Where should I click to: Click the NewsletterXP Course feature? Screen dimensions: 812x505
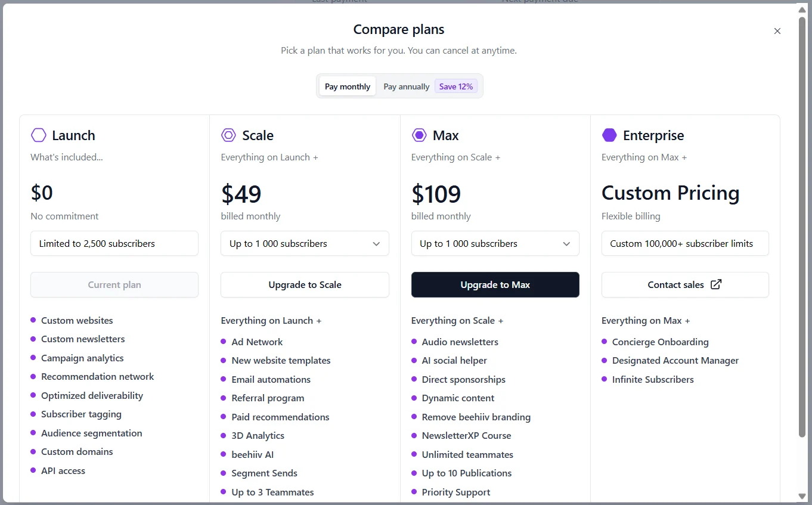466,435
